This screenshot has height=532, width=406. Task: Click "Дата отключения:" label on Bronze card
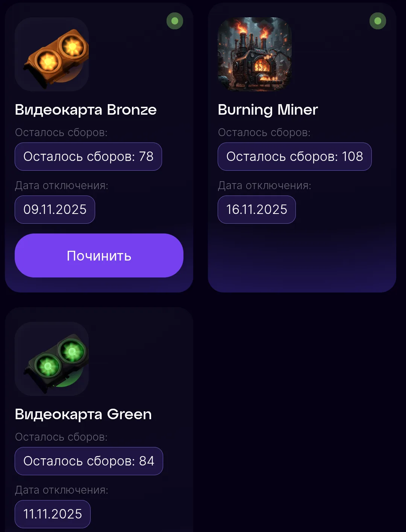click(62, 186)
